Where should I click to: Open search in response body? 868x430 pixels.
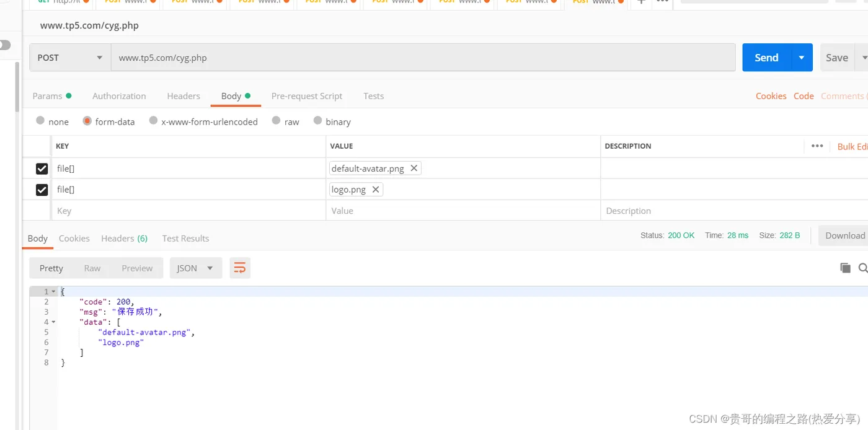(x=862, y=268)
